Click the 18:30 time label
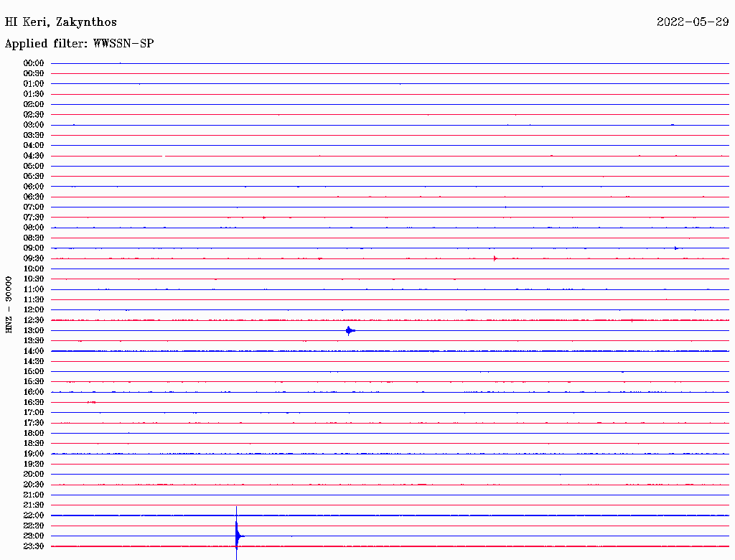Image resolution: width=735 pixels, height=560 pixels. pyautogui.click(x=34, y=444)
